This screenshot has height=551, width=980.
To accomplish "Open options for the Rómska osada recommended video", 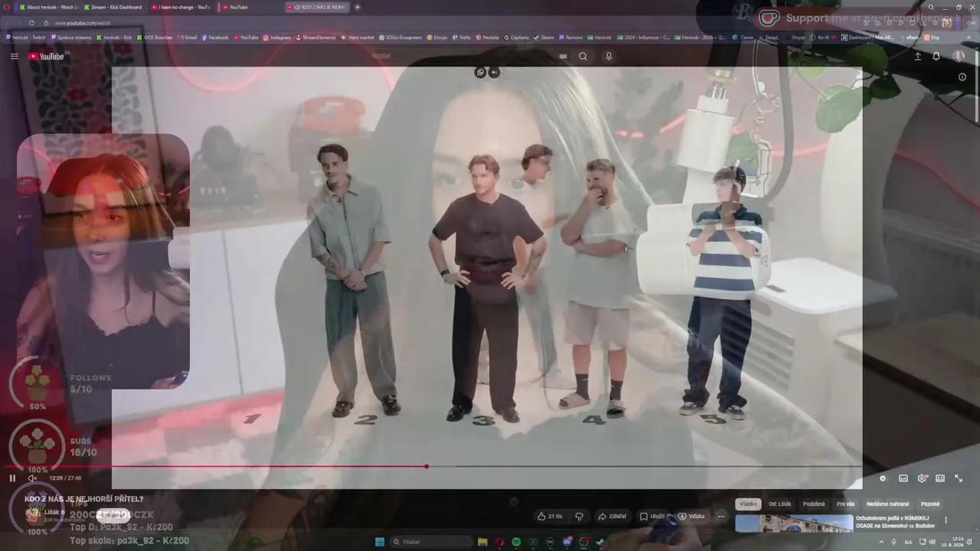I will [946, 520].
